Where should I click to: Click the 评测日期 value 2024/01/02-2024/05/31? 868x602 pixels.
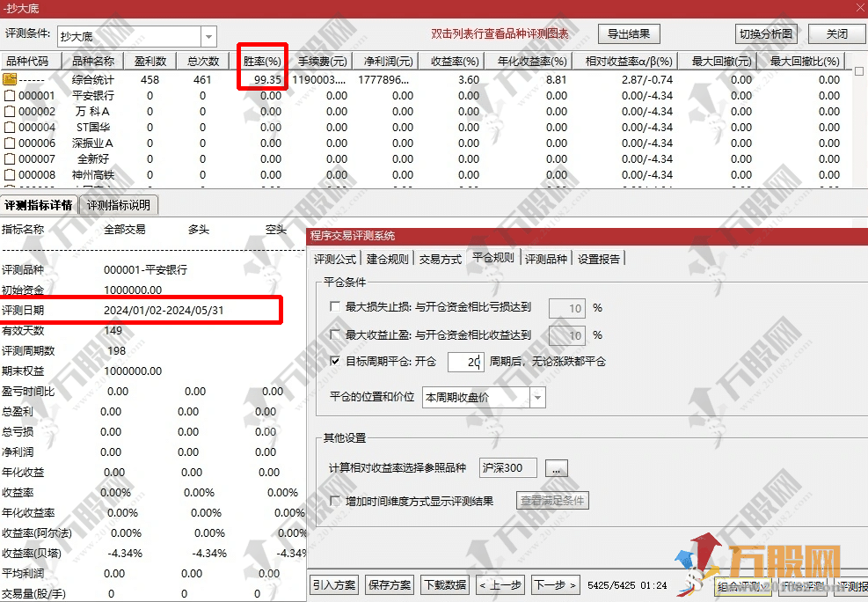tap(164, 310)
